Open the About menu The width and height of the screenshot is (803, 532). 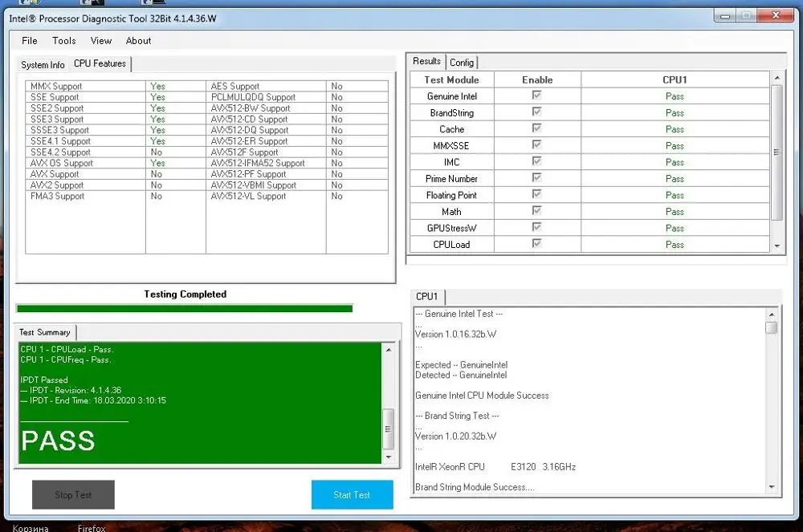pos(138,40)
